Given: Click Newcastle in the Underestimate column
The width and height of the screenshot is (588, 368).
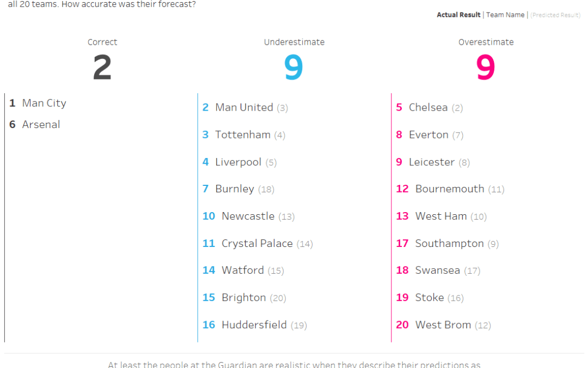Looking at the screenshot, I should pos(248,216).
